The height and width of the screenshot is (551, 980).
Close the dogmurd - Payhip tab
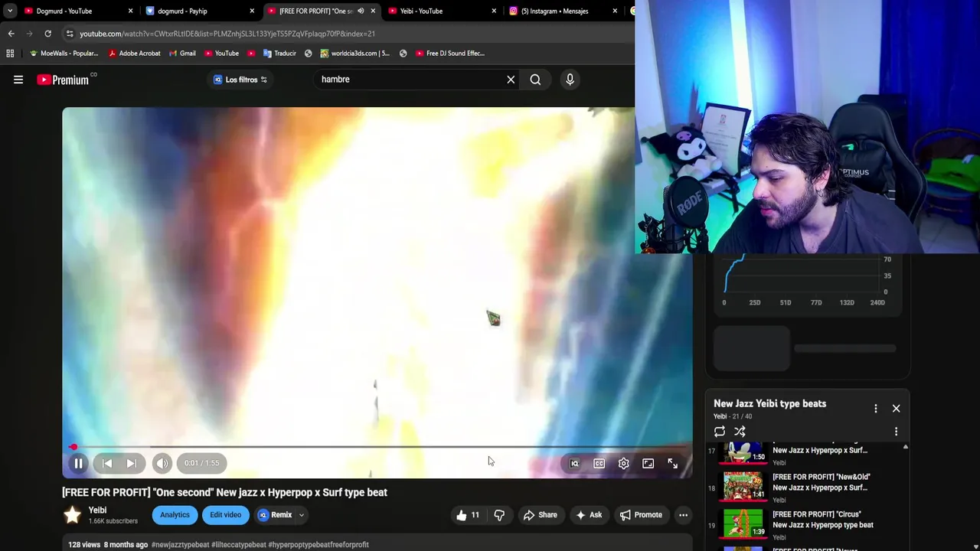[251, 11]
